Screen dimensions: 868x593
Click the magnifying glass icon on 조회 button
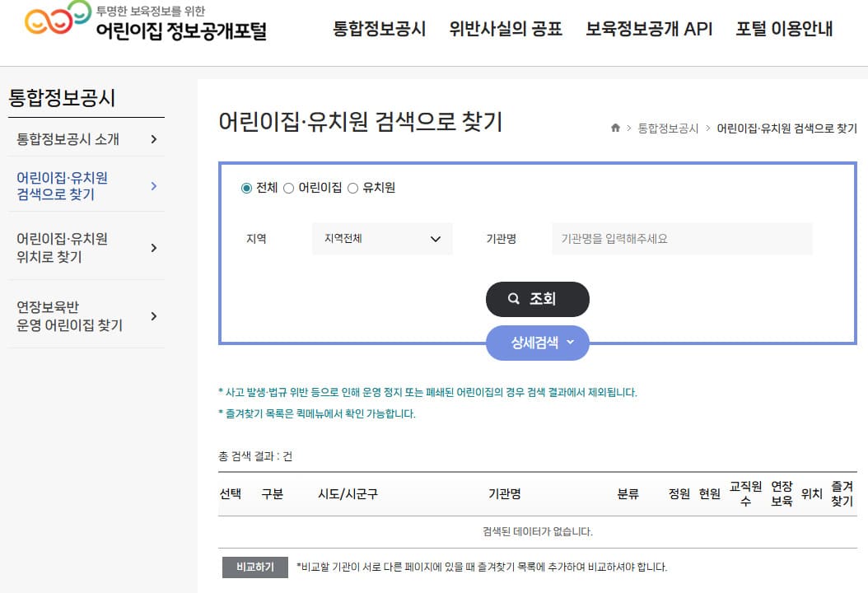(x=515, y=299)
